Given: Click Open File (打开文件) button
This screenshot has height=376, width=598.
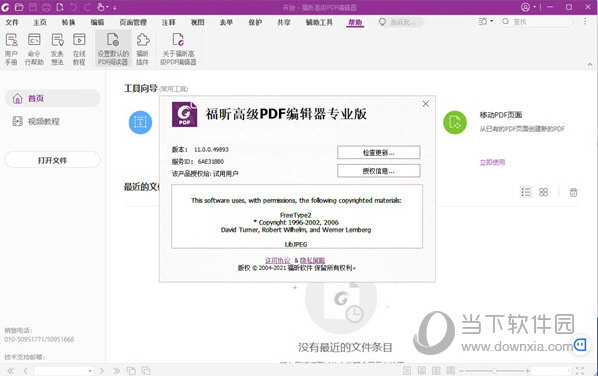Looking at the screenshot, I should [52, 160].
